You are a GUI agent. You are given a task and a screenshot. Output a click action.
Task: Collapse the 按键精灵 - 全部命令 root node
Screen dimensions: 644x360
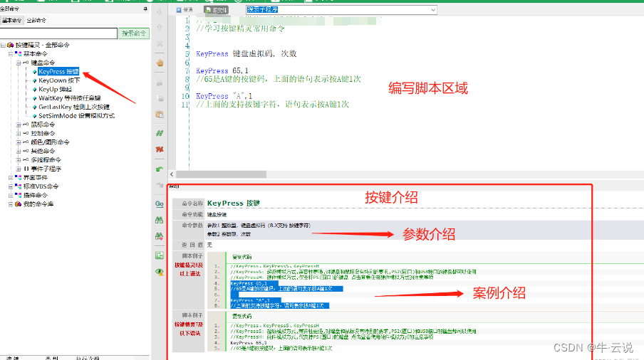click(3, 45)
